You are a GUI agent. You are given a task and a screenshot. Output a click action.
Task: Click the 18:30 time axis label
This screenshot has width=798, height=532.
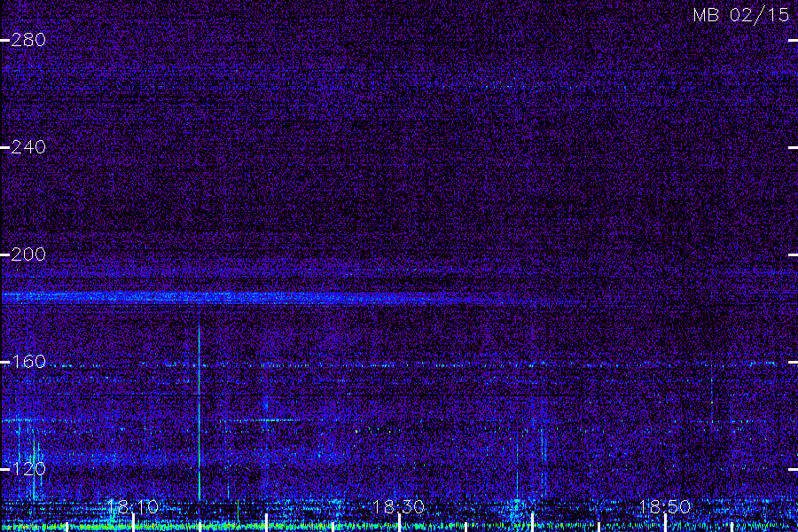(x=399, y=507)
